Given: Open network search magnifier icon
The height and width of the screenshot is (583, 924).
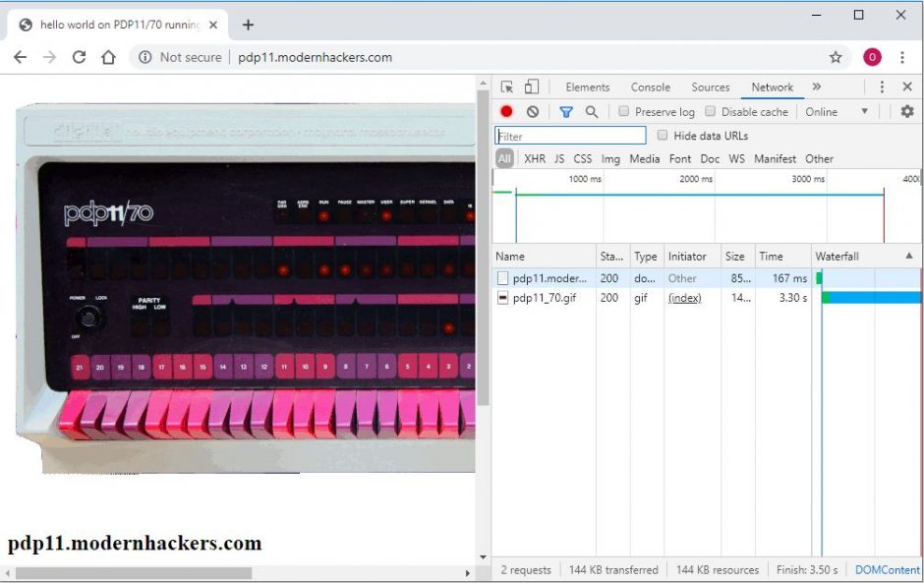Looking at the screenshot, I should pyautogui.click(x=592, y=111).
